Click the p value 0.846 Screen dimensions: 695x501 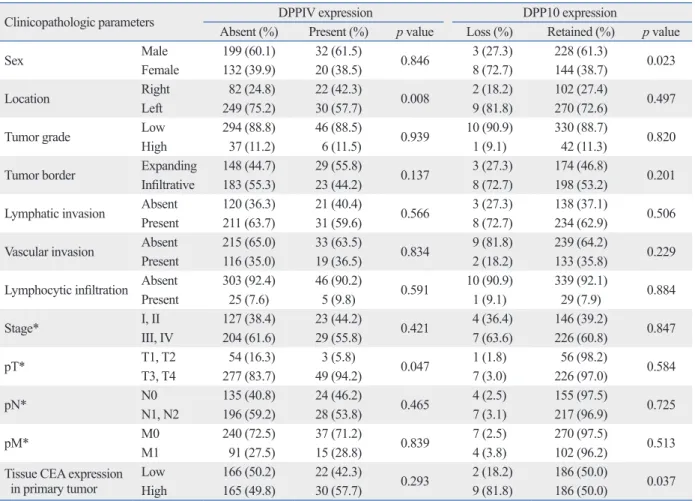415,60
